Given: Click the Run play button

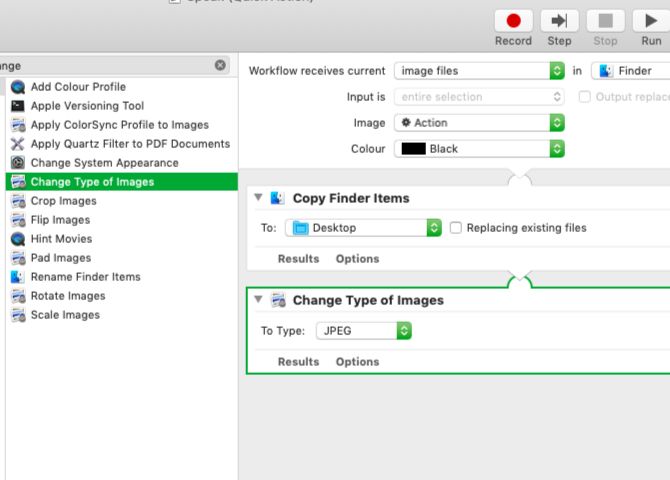Looking at the screenshot, I should (x=651, y=22).
